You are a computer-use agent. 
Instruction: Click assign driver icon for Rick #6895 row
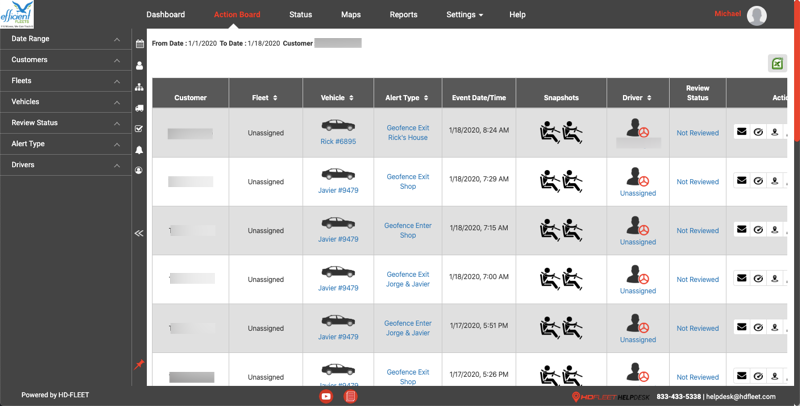774,132
